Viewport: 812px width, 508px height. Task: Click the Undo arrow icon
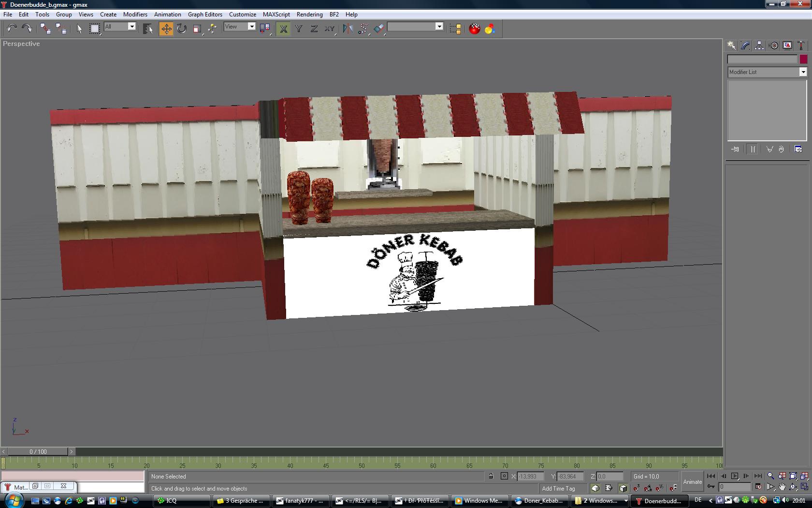[x=12, y=29]
